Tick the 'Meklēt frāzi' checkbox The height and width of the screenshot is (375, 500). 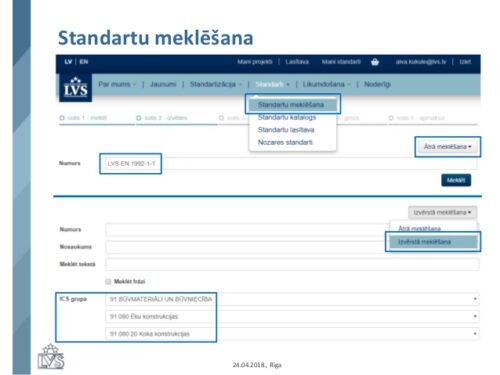point(108,282)
